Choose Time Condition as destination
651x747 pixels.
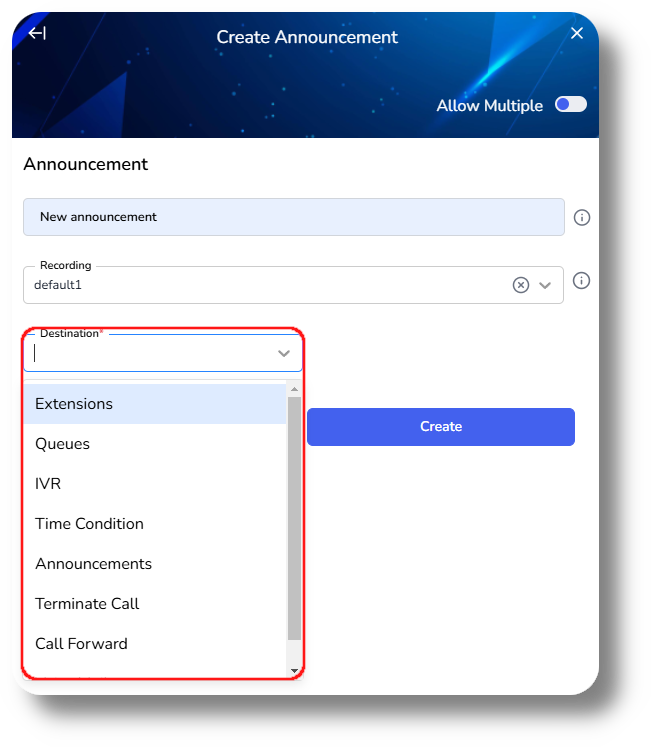tap(155, 524)
